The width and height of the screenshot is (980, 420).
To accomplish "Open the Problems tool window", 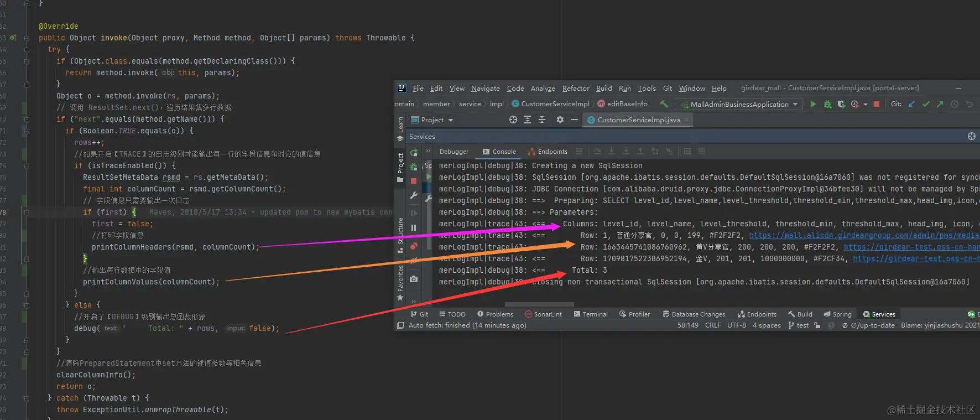I will coord(496,314).
